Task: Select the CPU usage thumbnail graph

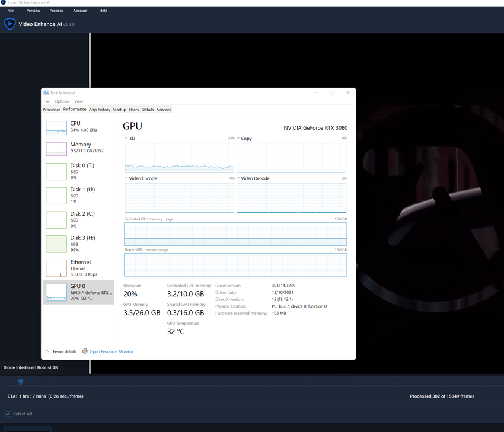Action: [x=56, y=127]
